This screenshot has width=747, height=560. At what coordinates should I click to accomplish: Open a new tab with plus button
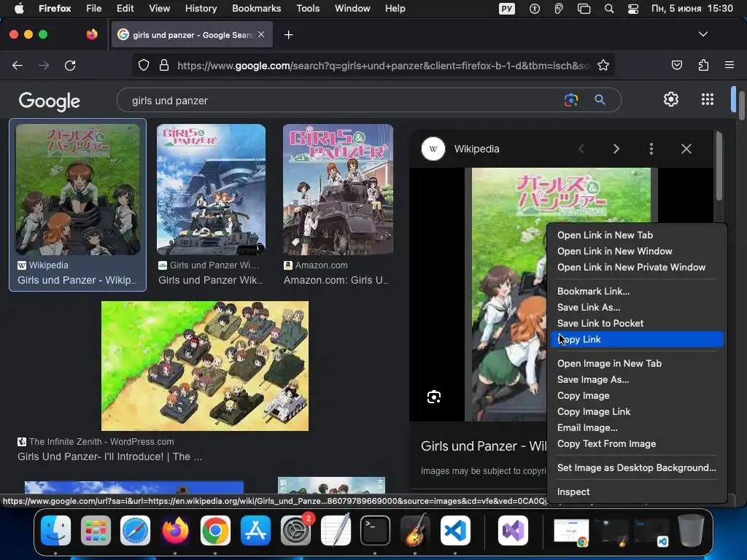[288, 35]
